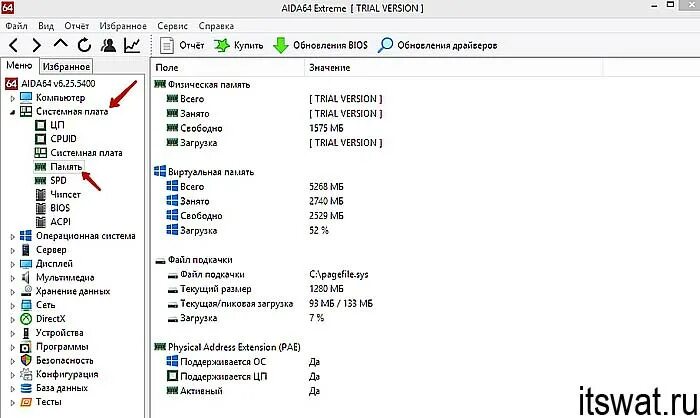
Task: Click the Мультимедиа speaker icon
Action: [26, 277]
